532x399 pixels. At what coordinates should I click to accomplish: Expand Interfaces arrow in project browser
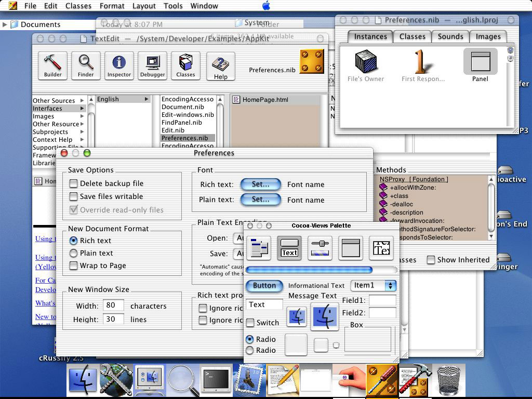[82, 108]
